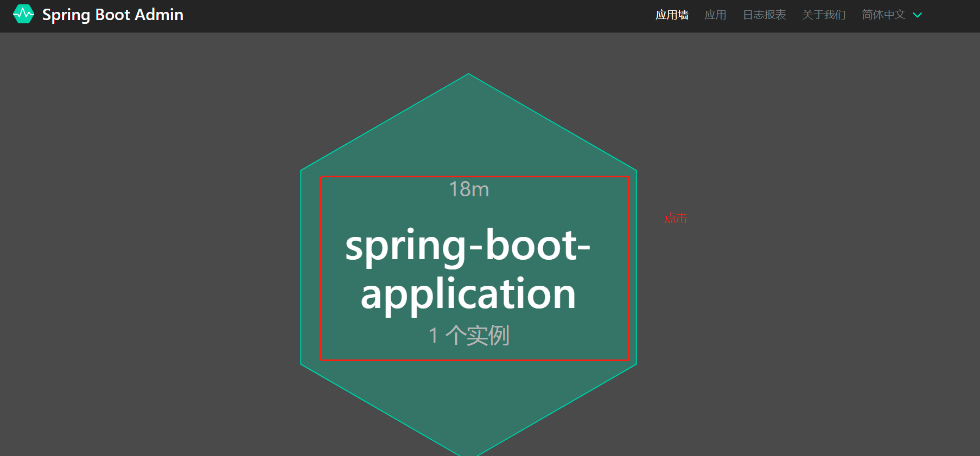Go to the 日志报表 journal page
980x456 pixels.
pos(764,15)
